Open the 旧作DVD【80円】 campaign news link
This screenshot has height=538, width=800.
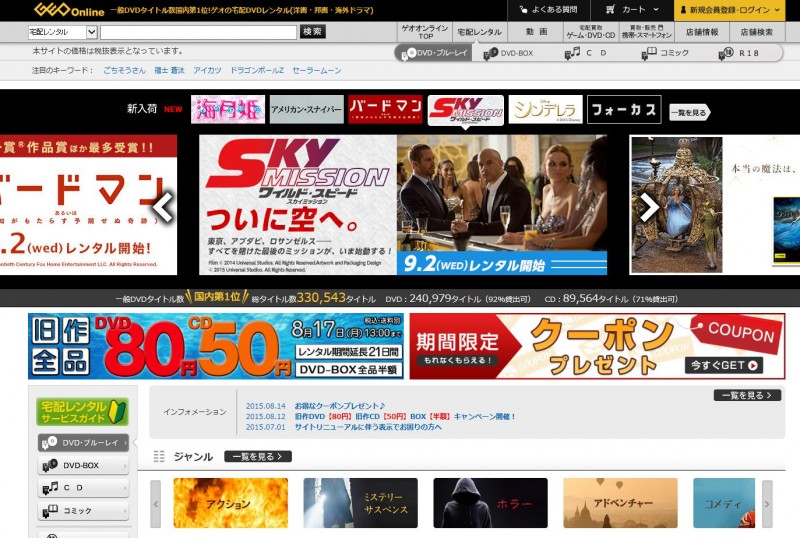pyautogui.click(x=405, y=417)
